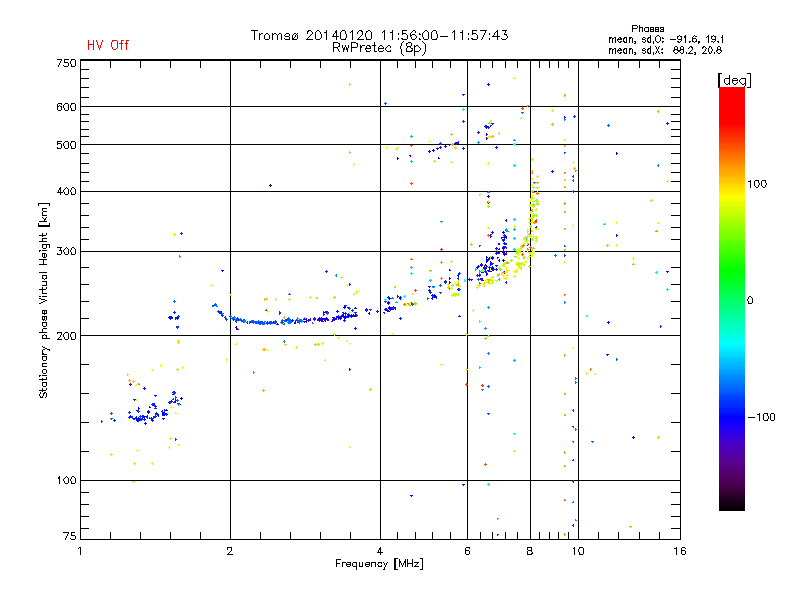Click the 'Phases' statistics heading
Screen dimensions: 800x600
point(647,29)
